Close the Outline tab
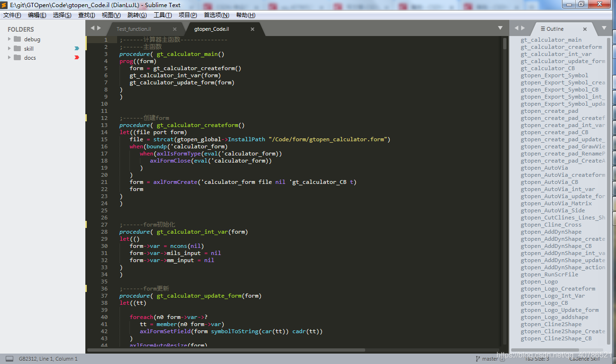 585,29
